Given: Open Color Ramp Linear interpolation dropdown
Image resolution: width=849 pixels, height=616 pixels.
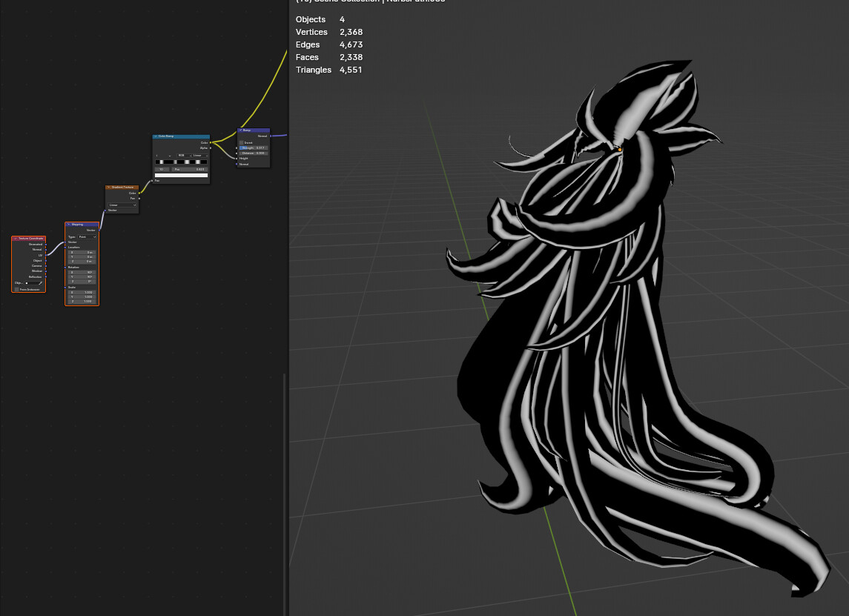Looking at the screenshot, I should pos(198,155).
